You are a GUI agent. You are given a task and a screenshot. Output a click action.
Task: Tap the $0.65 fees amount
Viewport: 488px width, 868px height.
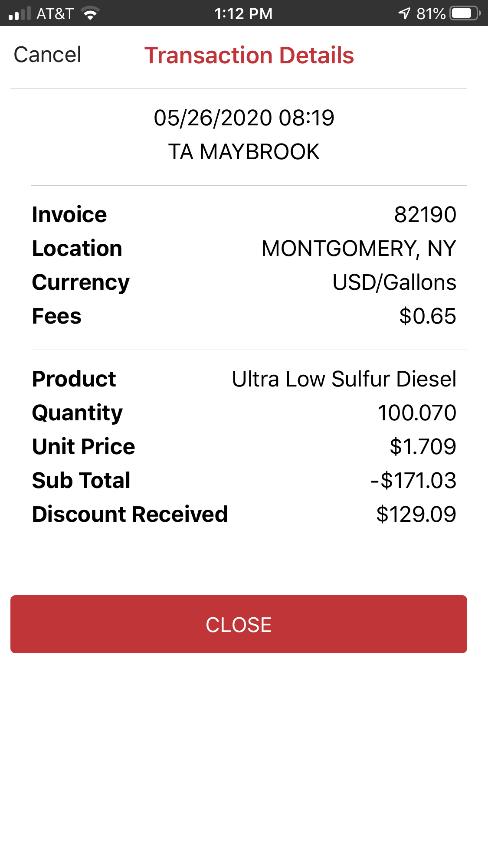click(x=427, y=316)
